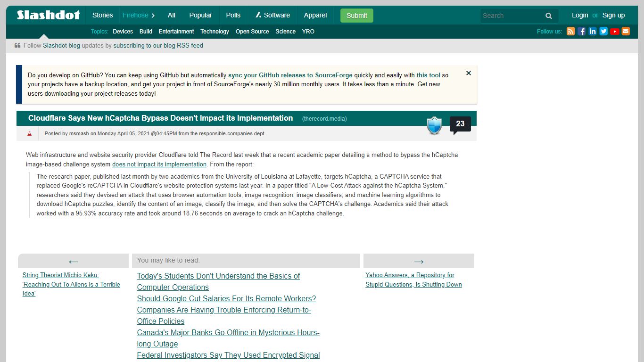Click the Sign up link

click(613, 15)
